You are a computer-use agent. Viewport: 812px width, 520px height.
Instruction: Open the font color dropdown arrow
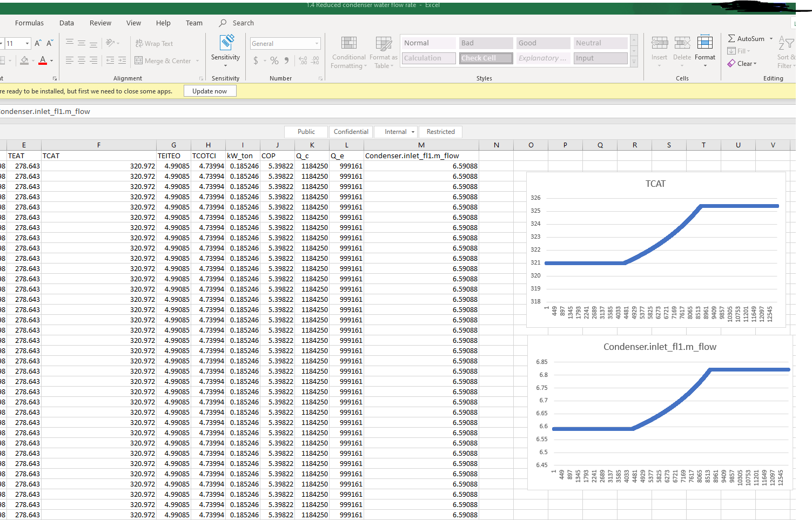[52, 60]
